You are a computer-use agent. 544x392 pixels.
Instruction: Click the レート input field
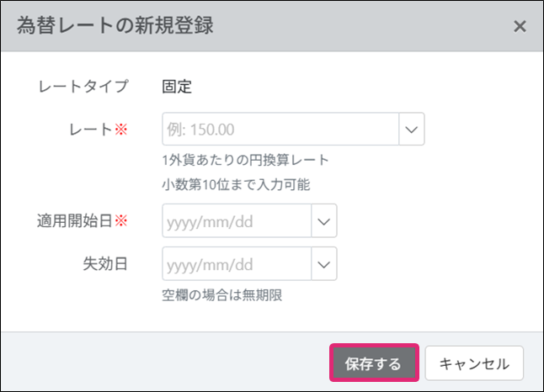click(280, 130)
